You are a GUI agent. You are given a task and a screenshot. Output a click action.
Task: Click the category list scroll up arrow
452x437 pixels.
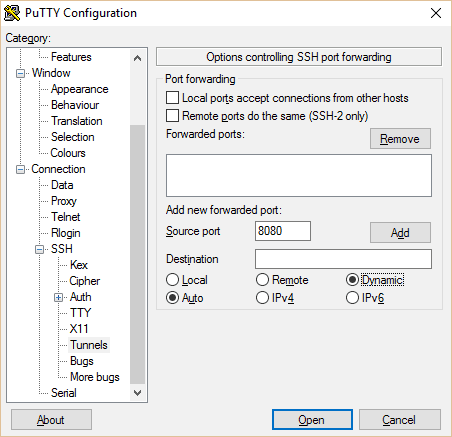pos(137,59)
